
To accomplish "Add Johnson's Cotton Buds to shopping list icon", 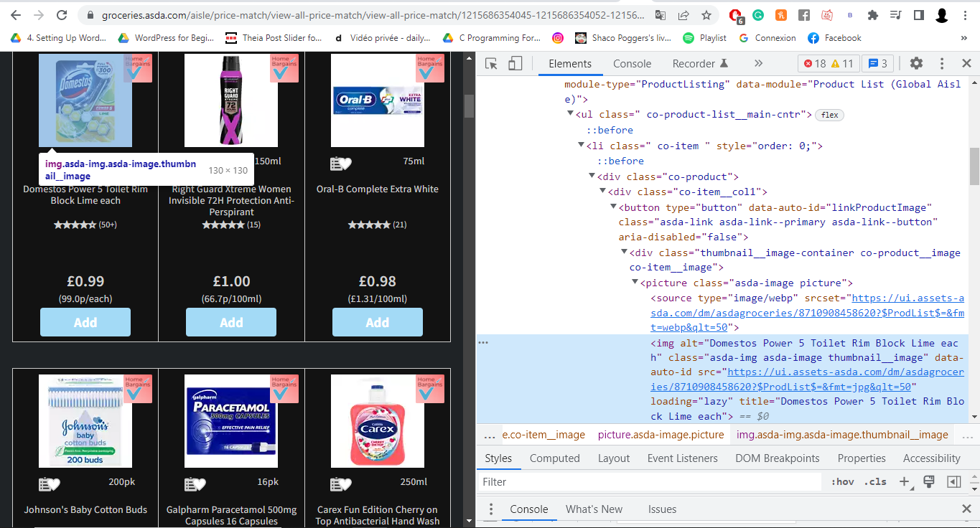I will [x=49, y=484].
